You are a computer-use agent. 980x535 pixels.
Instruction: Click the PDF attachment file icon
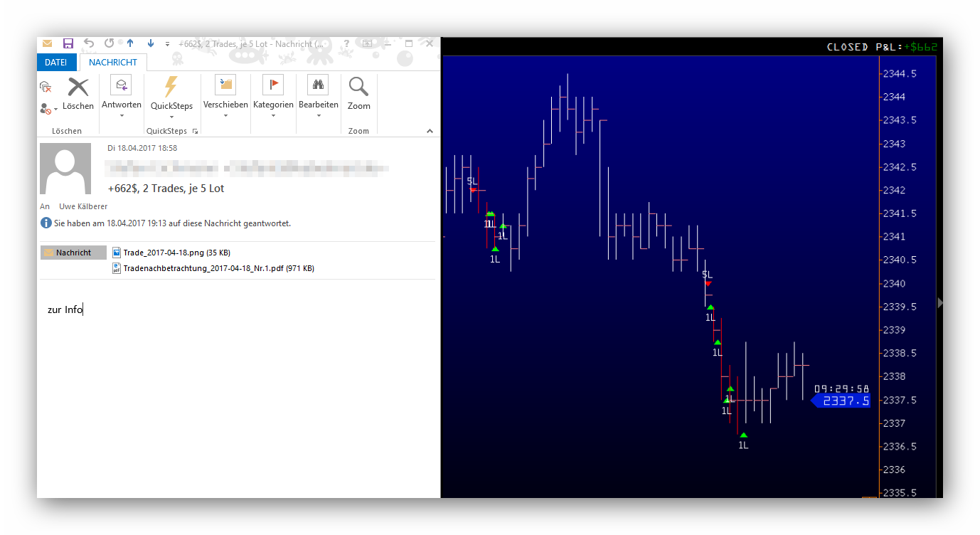tap(117, 268)
